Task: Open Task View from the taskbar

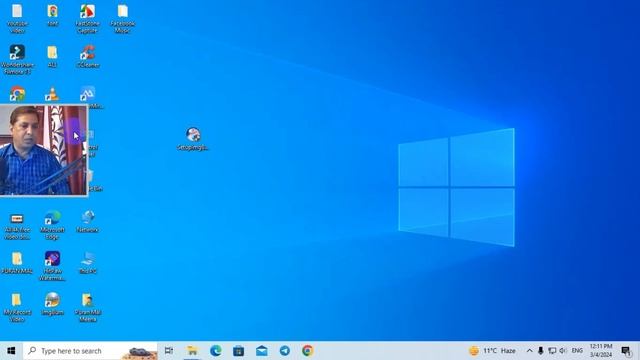Action: point(169,351)
